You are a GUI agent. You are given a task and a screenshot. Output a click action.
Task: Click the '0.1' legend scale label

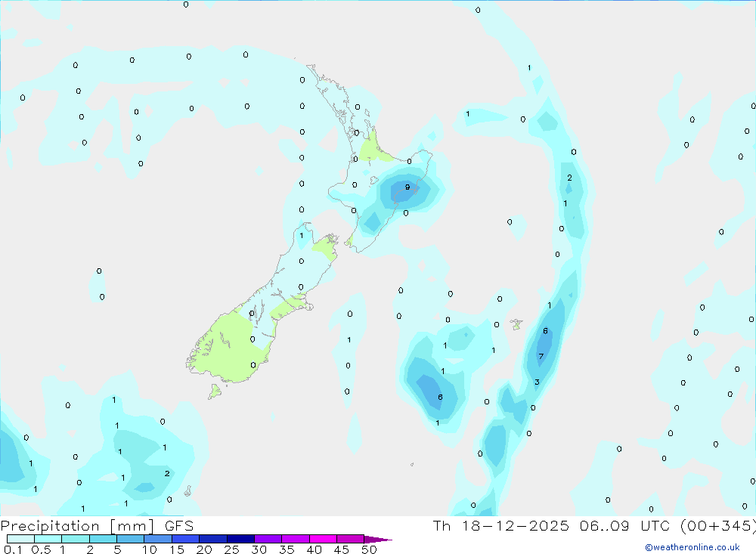pos(13,549)
